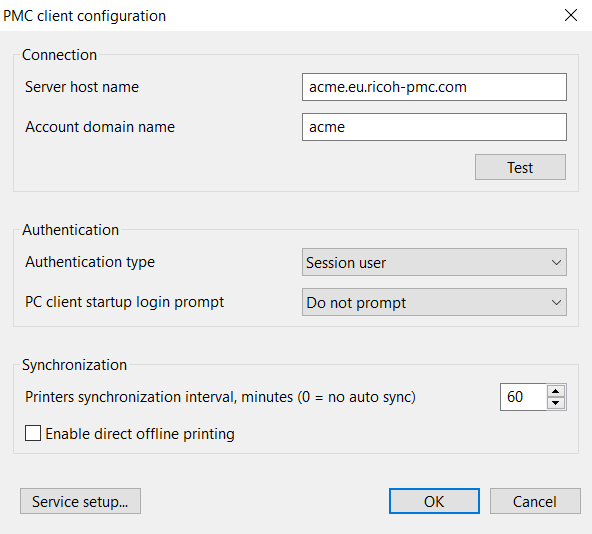Enable direct offline printing checkbox
Image resolution: width=592 pixels, height=534 pixels.
click(x=33, y=433)
